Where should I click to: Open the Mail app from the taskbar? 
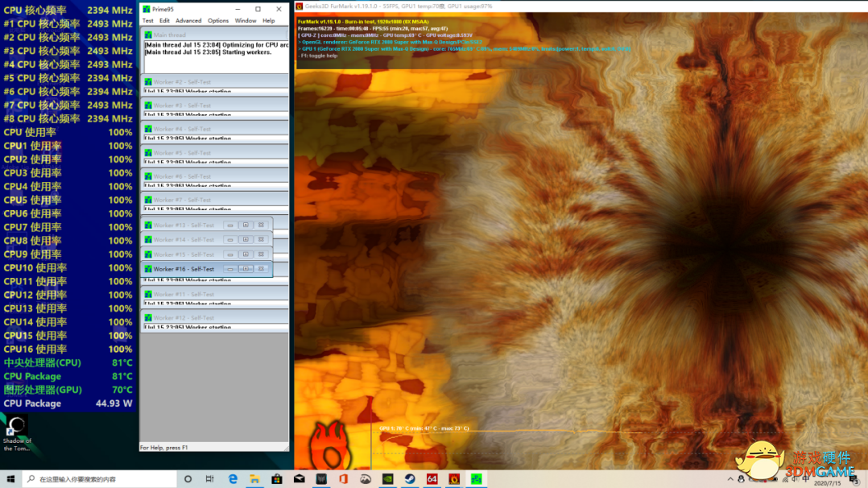[x=299, y=479]
